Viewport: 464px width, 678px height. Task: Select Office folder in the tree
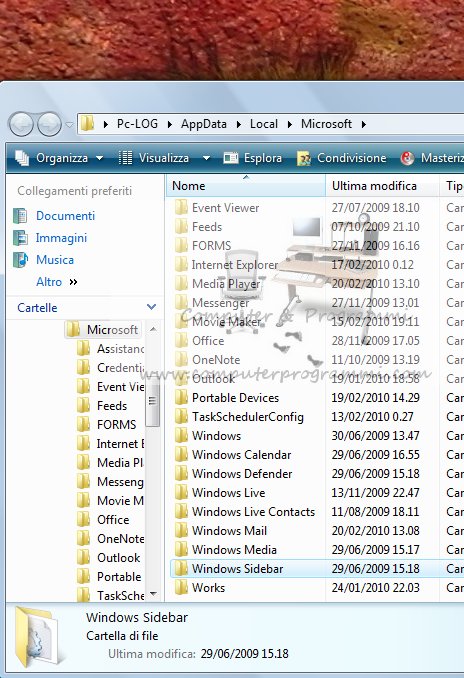(x=113, y=520)
